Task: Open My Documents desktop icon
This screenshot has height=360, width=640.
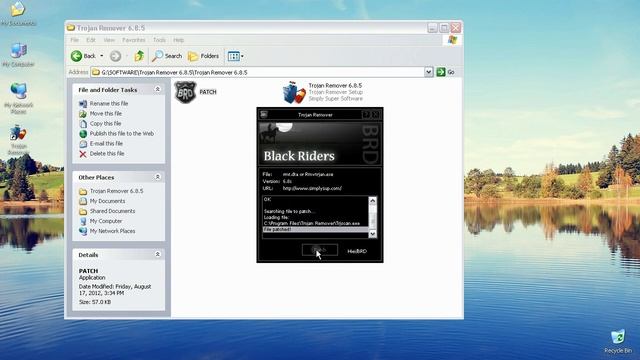Action: [x=18, y=14]
